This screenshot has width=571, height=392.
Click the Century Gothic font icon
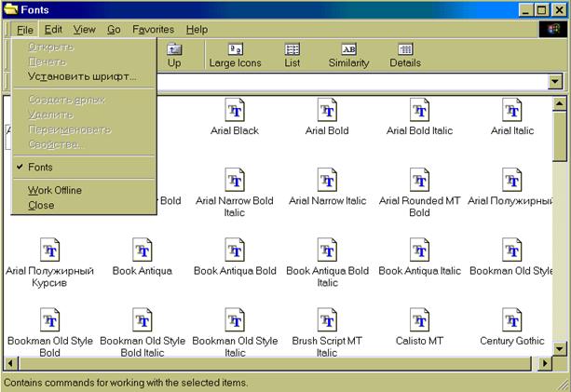(x=510, y=321)
